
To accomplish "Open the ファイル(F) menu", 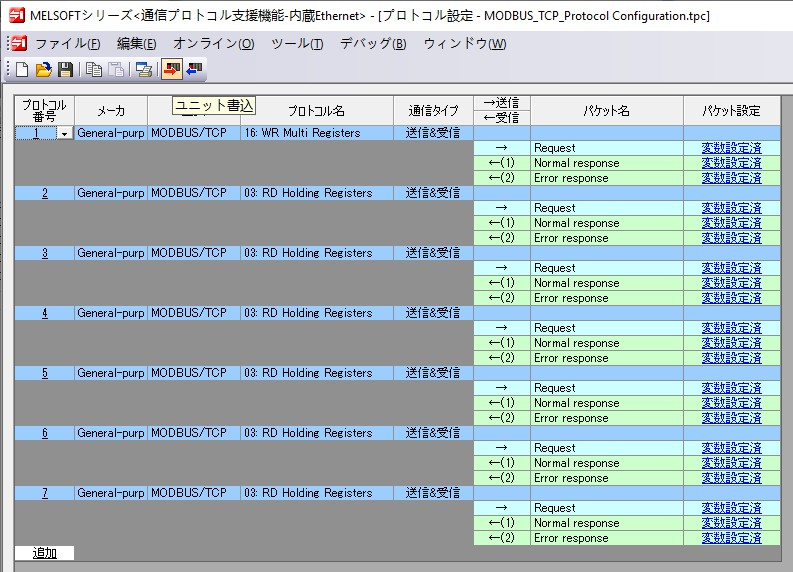I will coord(68,44).
